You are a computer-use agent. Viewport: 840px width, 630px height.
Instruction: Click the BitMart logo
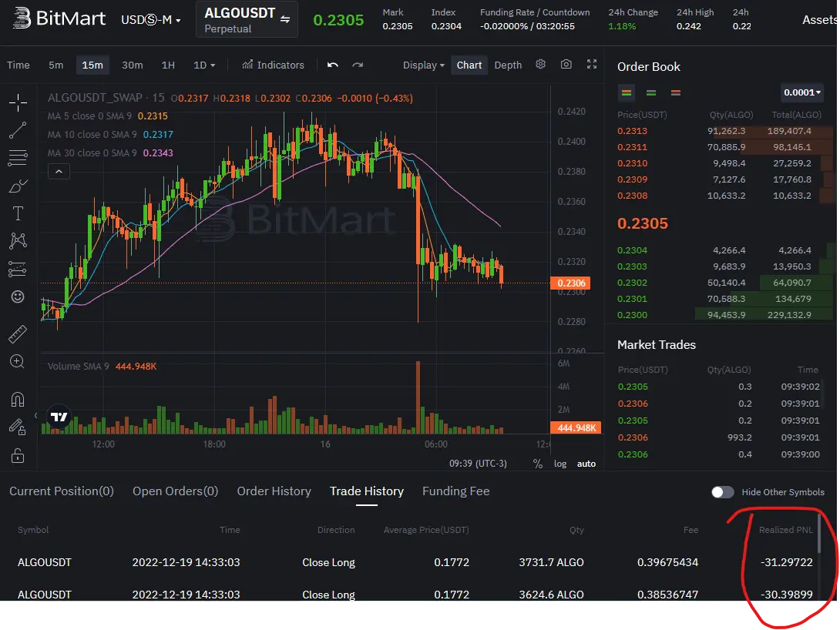59,18
